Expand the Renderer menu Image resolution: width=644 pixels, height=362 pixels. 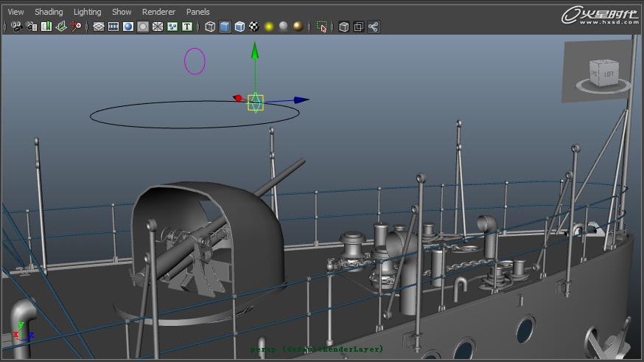pyautogui.click(x=158, y=12)
